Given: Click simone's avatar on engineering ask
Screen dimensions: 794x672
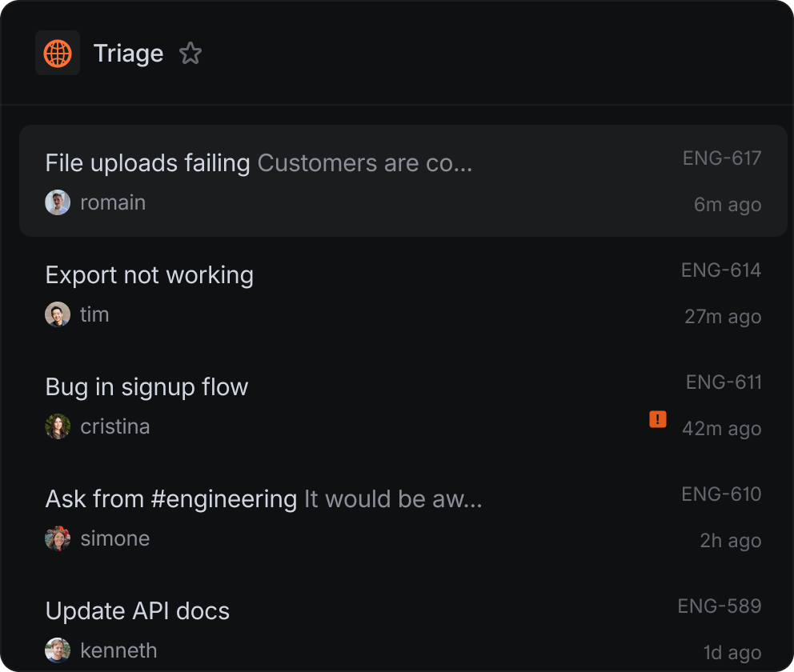Looking at the screenshot, I should [x=58, y=538].
